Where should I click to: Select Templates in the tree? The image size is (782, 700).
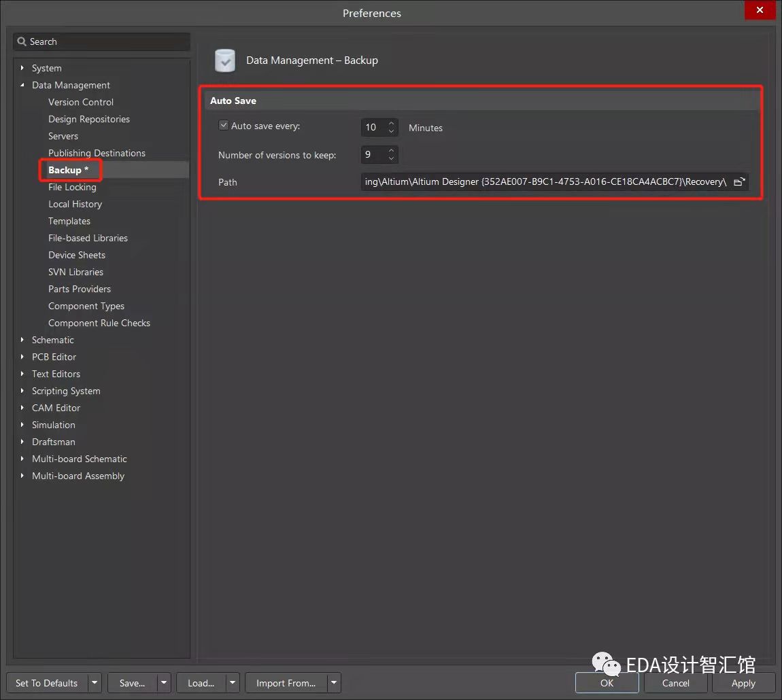(69, 221)
